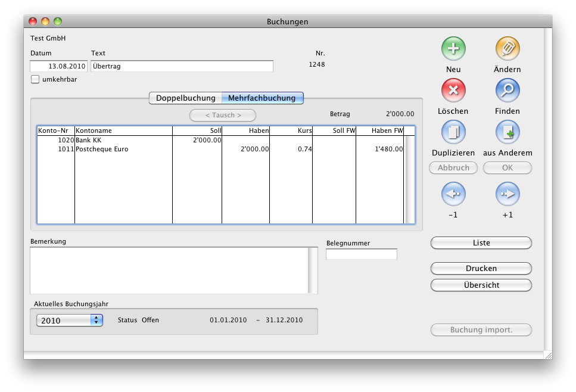Enable the umkehrbar checkbox
Viewport: 576px width, 392px height.
click(35, 79)
